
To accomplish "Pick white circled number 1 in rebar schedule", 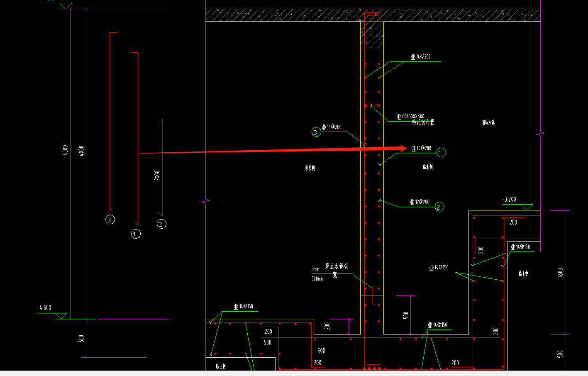I will (x=136, y=234).
